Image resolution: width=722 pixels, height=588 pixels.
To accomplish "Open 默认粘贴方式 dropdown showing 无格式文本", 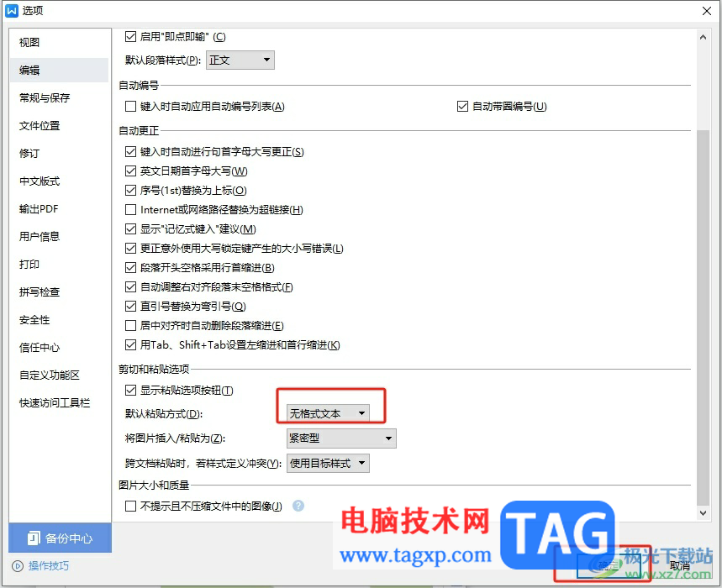I will (328, 413).
